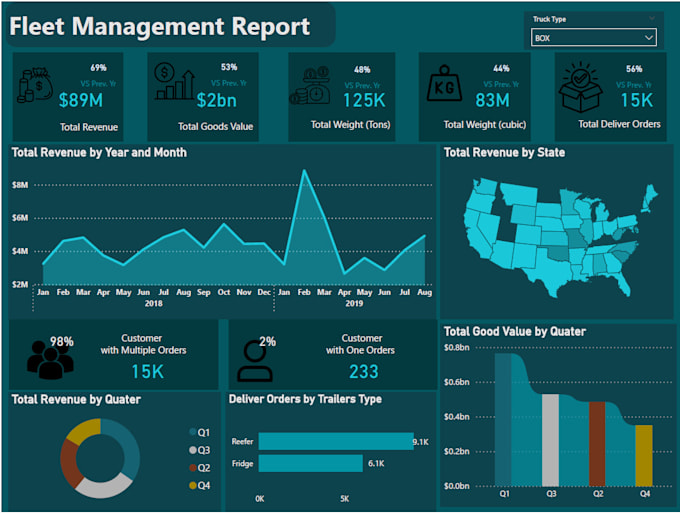Viewport: 680px width, 514px height.
Task: Select the Q4 legend marker
Action: click(193, 485)
